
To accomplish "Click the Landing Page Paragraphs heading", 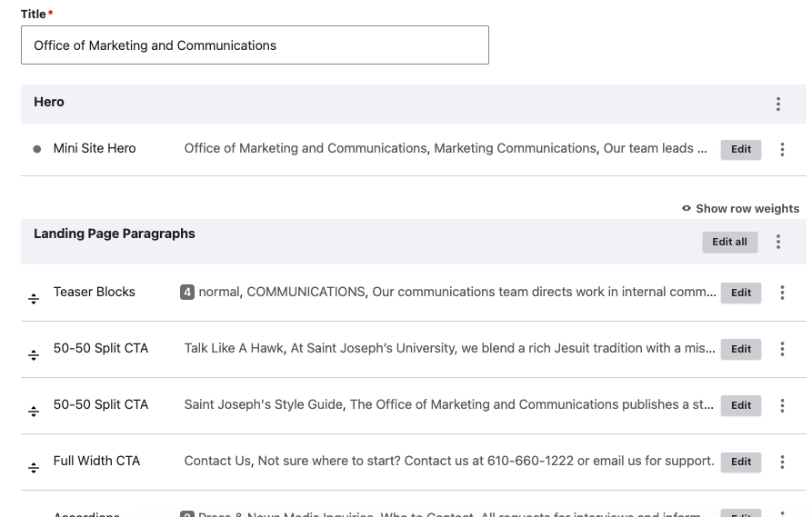I will pos(115,234).
